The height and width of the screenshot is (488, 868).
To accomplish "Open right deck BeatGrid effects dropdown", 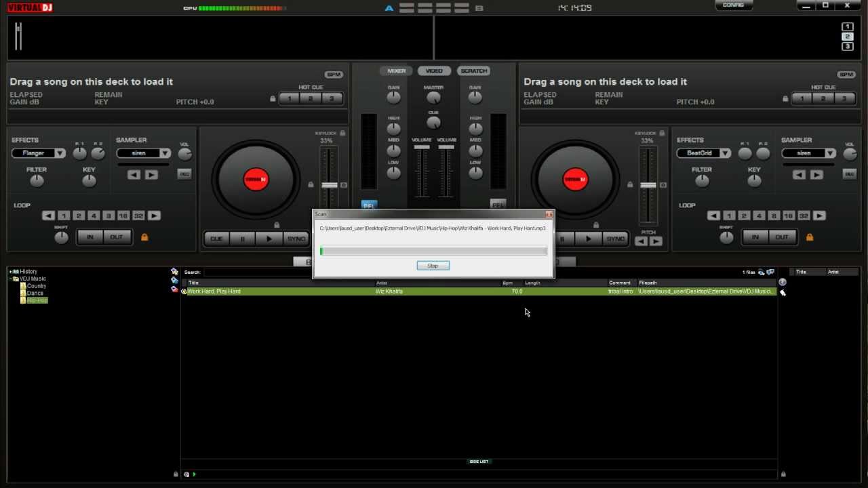I will 704,153.
